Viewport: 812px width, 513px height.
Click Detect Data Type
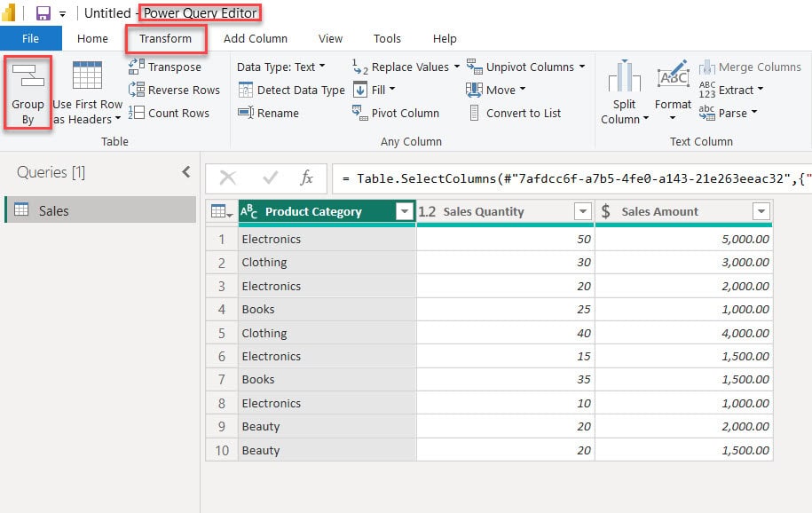click(x=291, y=91)
